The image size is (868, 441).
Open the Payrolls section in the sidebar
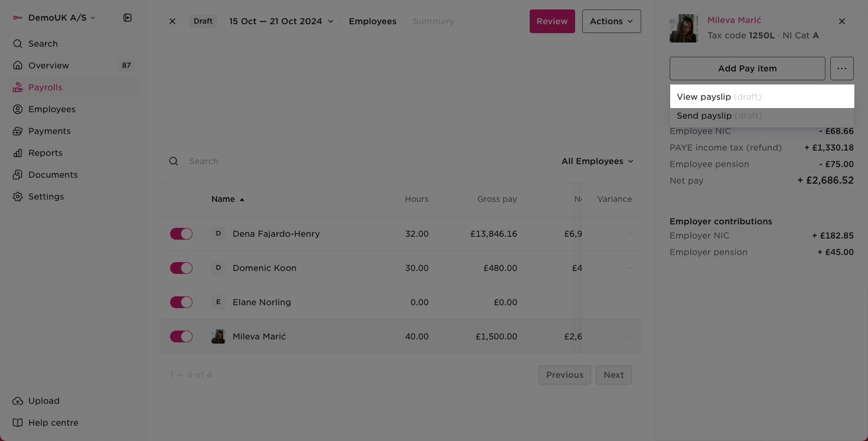[x=45, y=87]
